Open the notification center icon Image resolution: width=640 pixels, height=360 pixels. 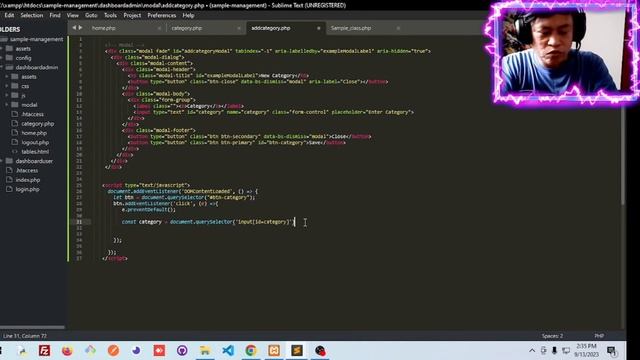[611, 351]
